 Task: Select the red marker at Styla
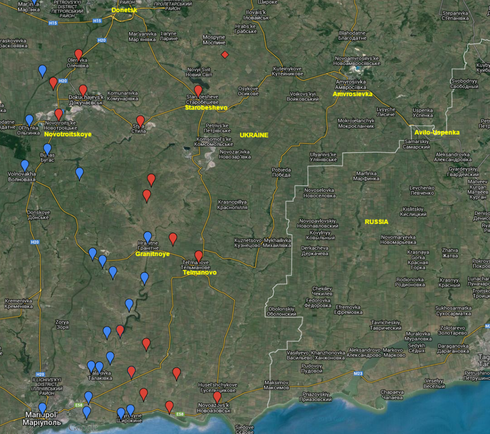(x=141, y=122)
